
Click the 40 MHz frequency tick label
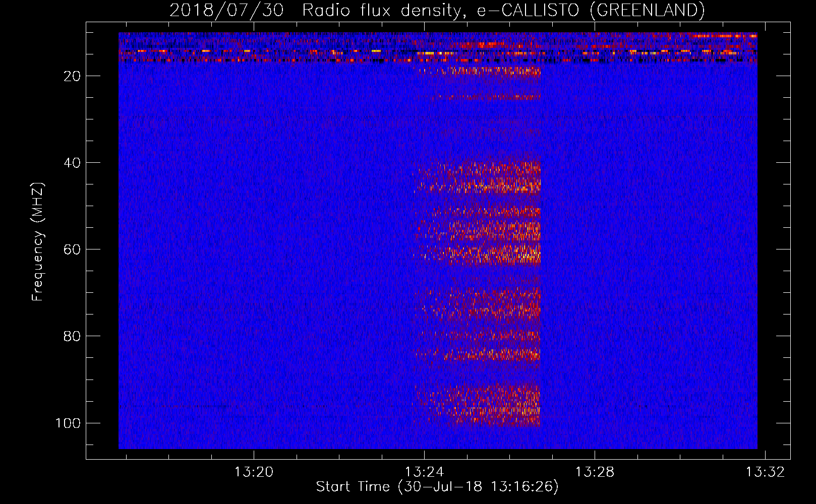point(72,163)
